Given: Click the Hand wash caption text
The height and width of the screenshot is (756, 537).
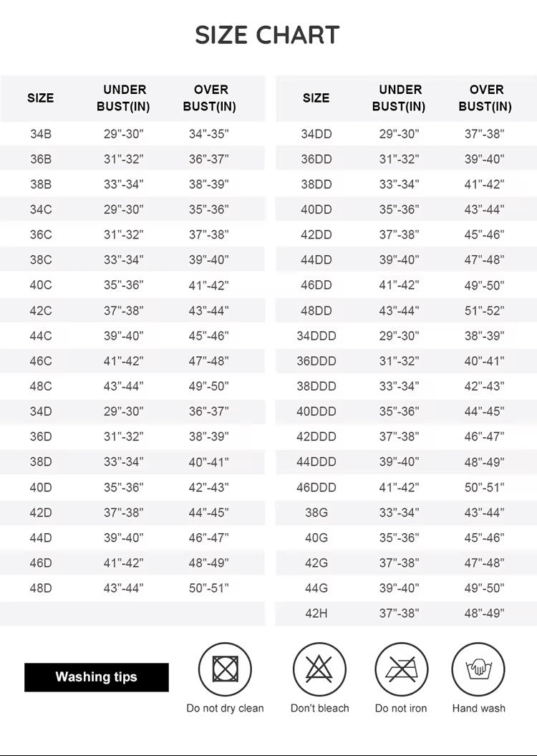Looking at the screenshot, I should (479, 708).
